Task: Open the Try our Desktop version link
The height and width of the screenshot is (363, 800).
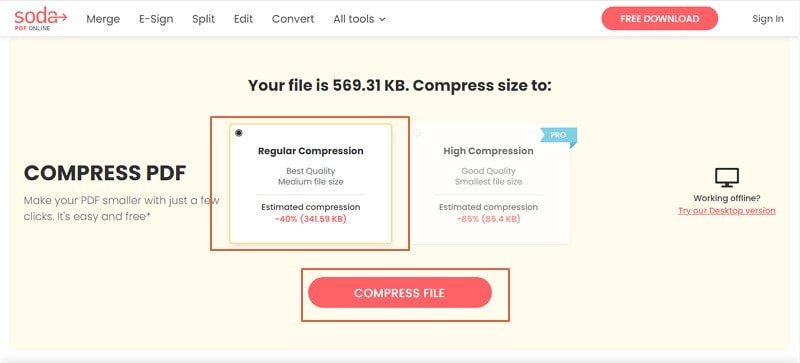Action: (727, 211)
